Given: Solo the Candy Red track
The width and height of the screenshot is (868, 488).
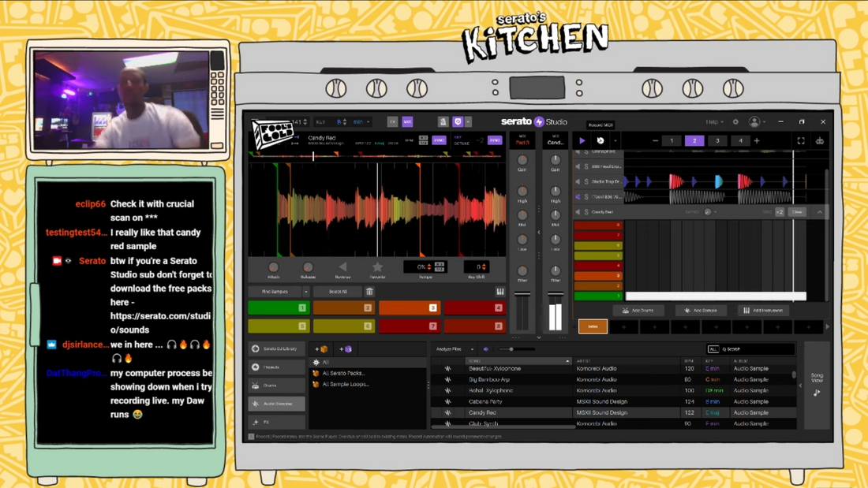Looking at the screenshot, I should [x=586, y=212].
